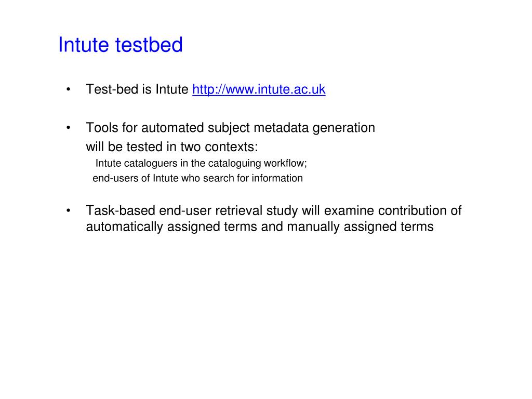This screenshot has height=399, width=532.
Task: Click the line 'Tools for automated subject metadata generation'
Action: pyautogui.click(x=230, y=128)
